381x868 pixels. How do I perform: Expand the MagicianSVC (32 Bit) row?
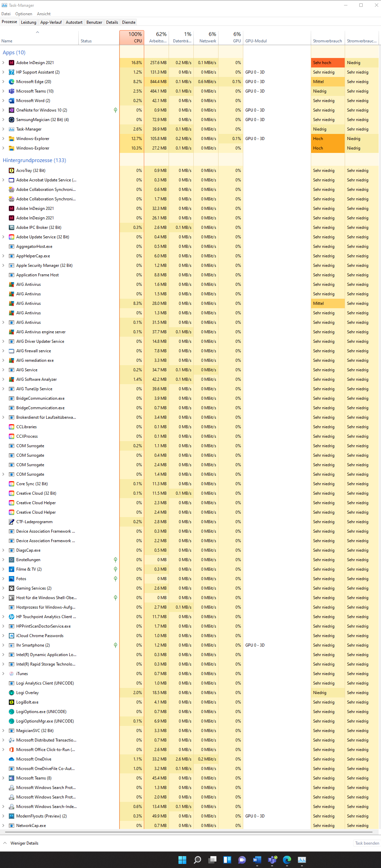point(3,731)
